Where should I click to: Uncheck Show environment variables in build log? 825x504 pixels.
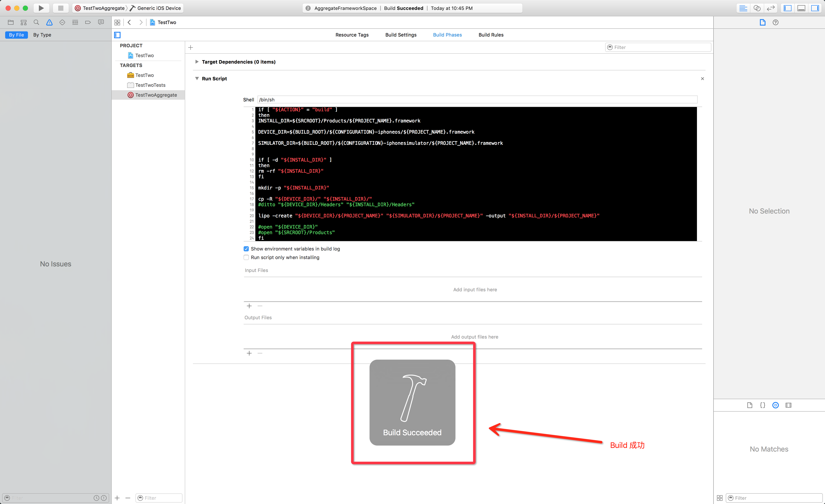246,249
